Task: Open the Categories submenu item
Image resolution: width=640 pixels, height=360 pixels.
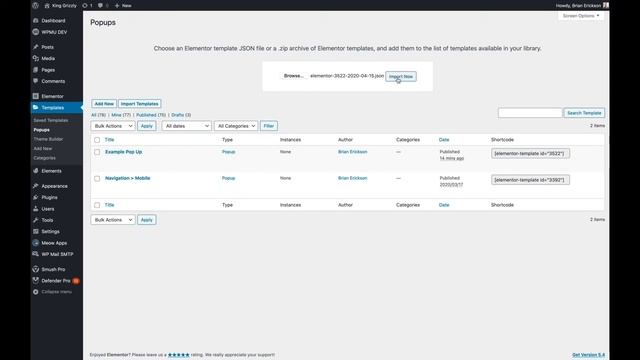Action: pos(44,158)
